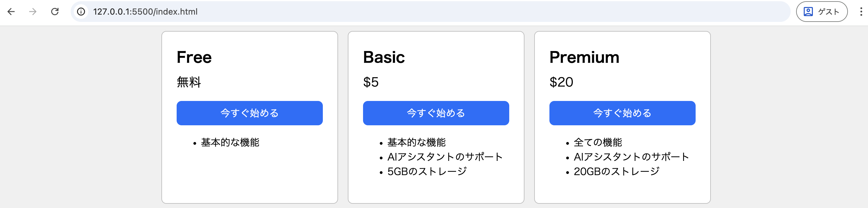The image size is (868, 208).
Task: Click the 5GBのストレージ list item
Action: pos(427,171)
